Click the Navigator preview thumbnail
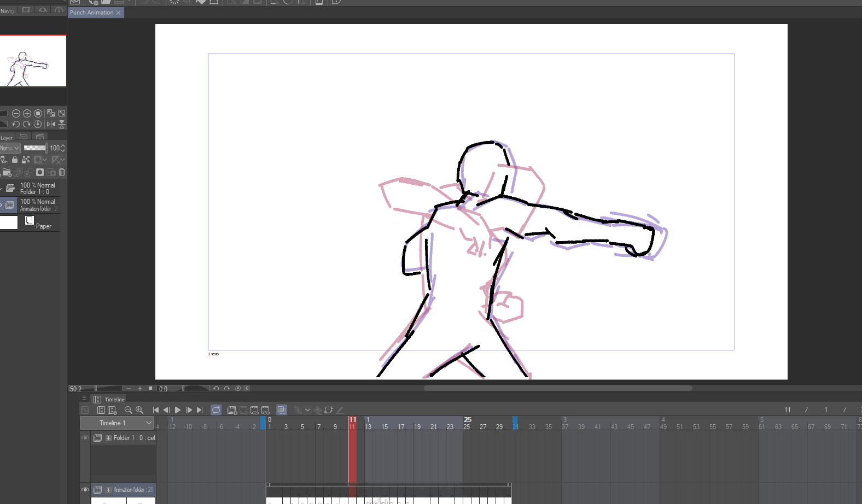This screenshot has width=862, height=504. (x=33, y=61)
